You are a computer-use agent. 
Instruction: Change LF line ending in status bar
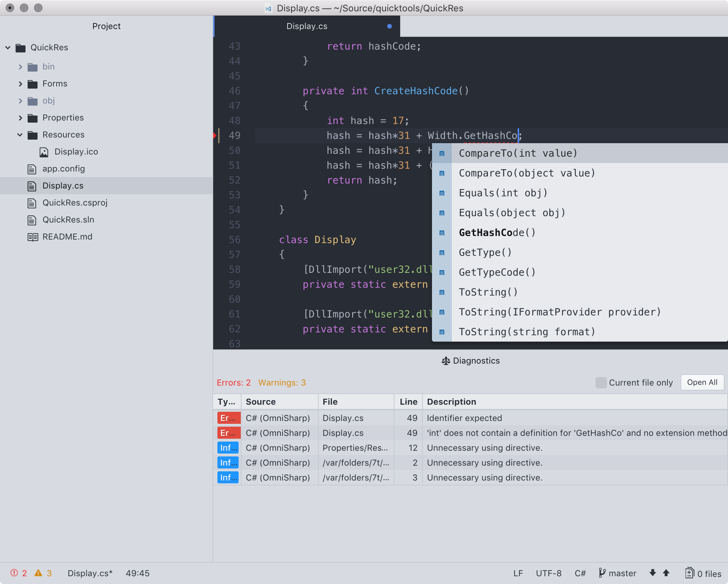click(518, 573)
